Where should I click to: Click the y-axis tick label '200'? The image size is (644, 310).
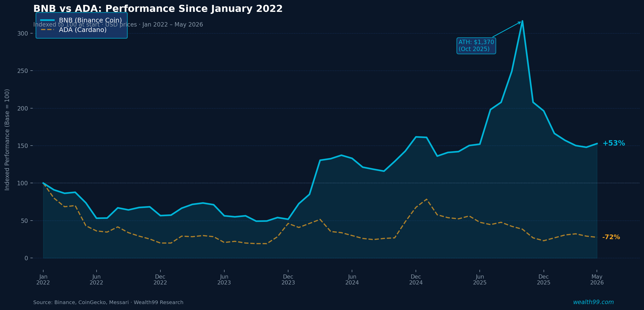[x=22, y=108]
